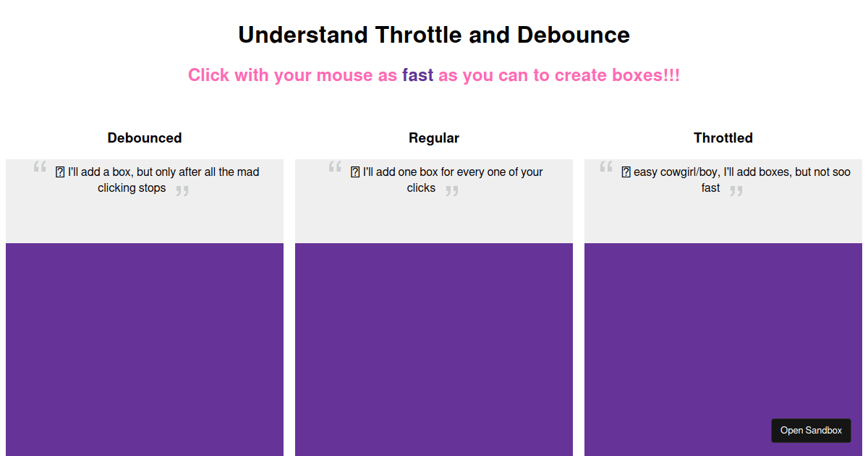The image size is (868, 456).
Task: Click the page title Understand Throttle and Debounce
Action: [434, 35]
